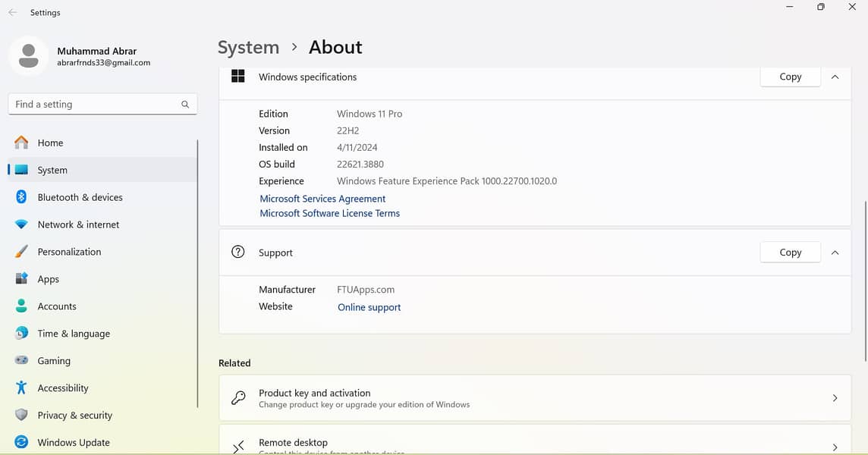Click the System breadcrumb in header

point(248,47)
